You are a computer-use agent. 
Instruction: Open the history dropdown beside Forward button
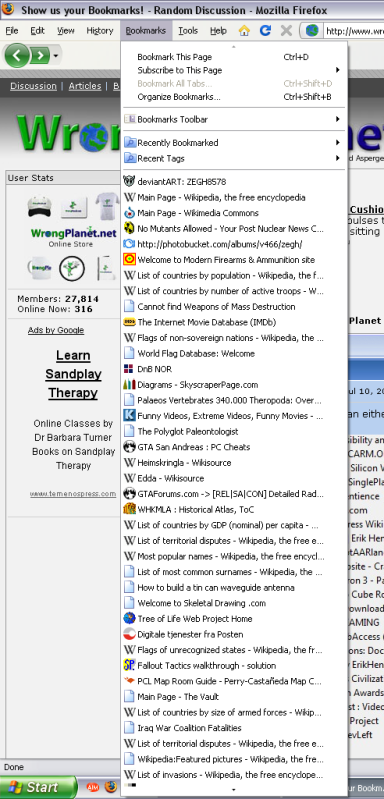pyautogui.click(x=56, y=55)
